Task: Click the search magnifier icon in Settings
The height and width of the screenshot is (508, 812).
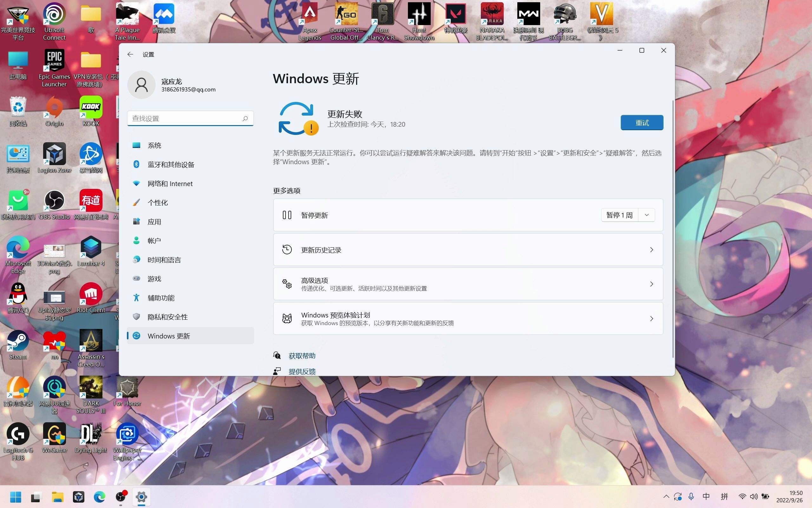Action: coord(245,118)
